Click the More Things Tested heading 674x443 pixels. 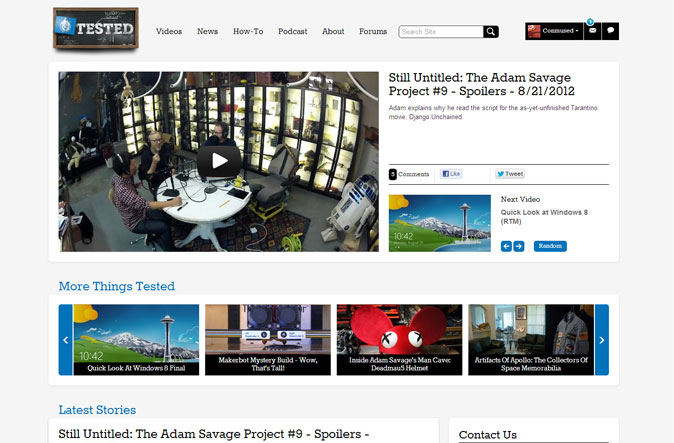(116, 286)
